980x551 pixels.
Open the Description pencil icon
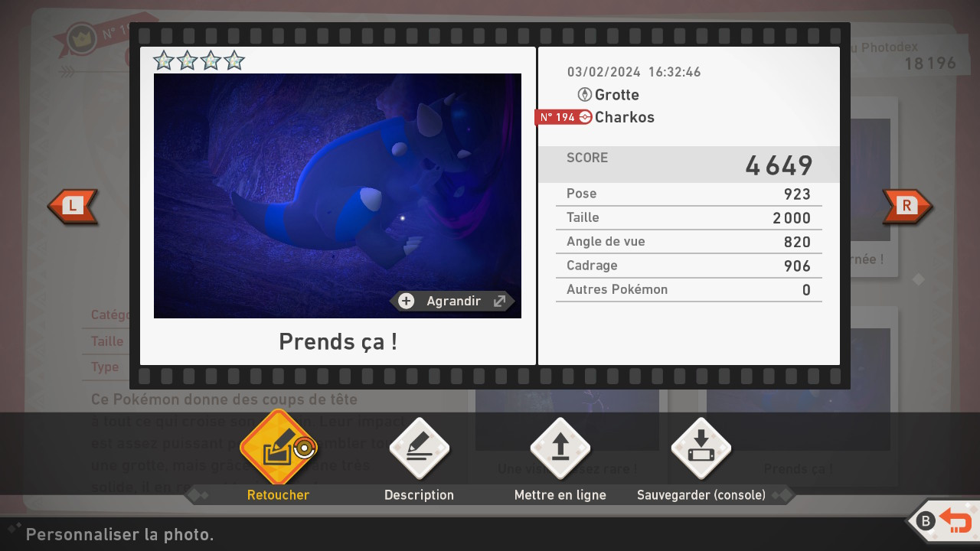pyautogui.click(x=419, y=448)
